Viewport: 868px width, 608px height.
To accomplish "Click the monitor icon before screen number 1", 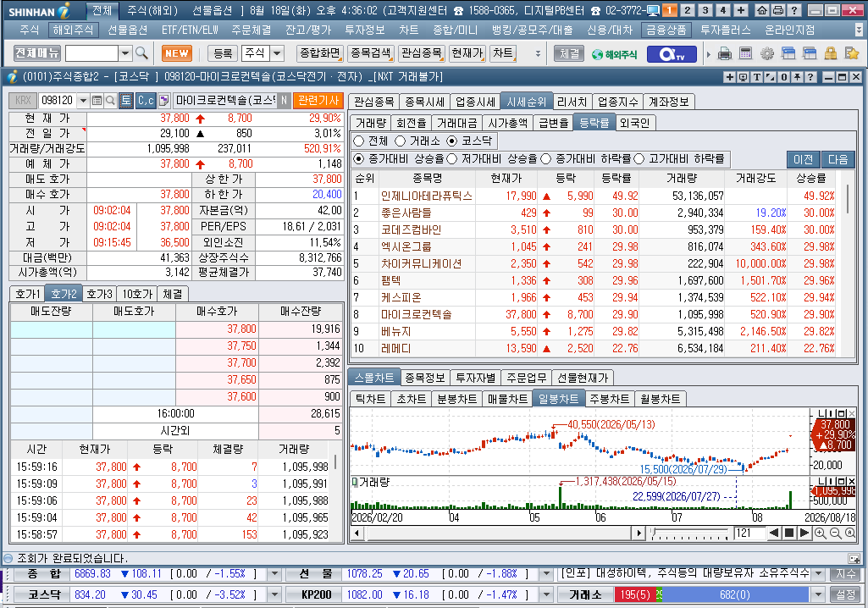I will pyautogui.click(x=653, y=10).
